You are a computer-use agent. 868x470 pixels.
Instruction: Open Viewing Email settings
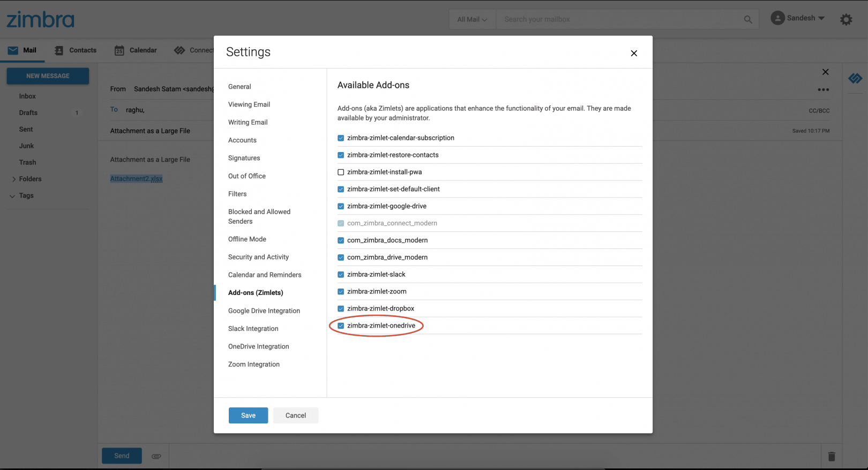click(249, 104)
